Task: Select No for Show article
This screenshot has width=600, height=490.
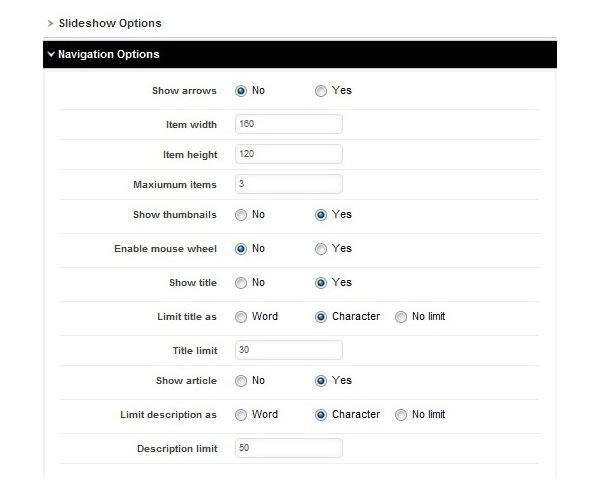Action: click(x=241, y=381)
